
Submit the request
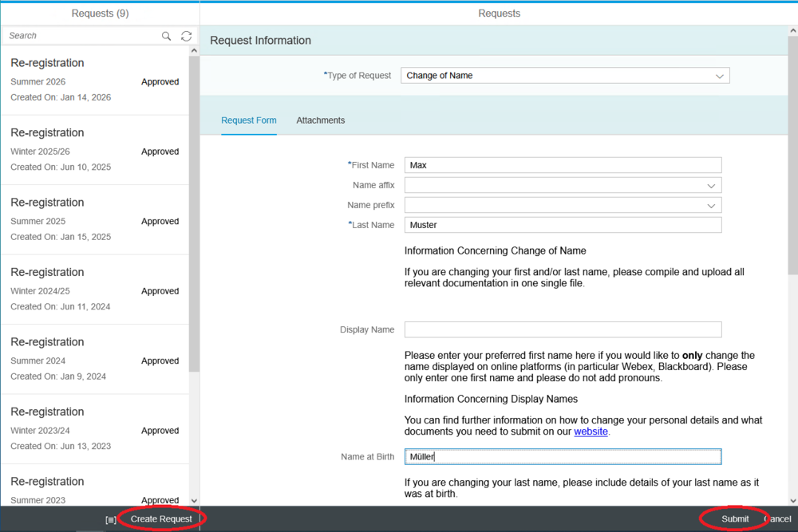735,518
